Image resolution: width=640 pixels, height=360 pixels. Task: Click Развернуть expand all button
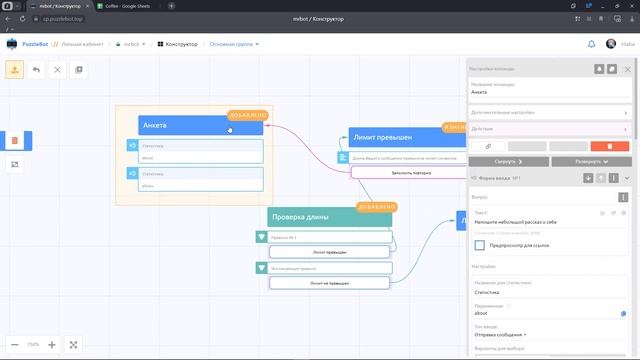(591, 162)
